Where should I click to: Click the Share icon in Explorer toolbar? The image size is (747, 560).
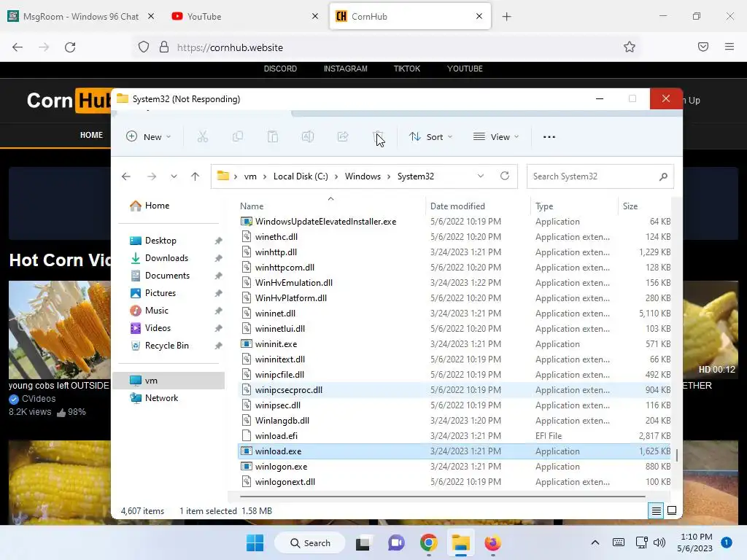click(343, 136)
